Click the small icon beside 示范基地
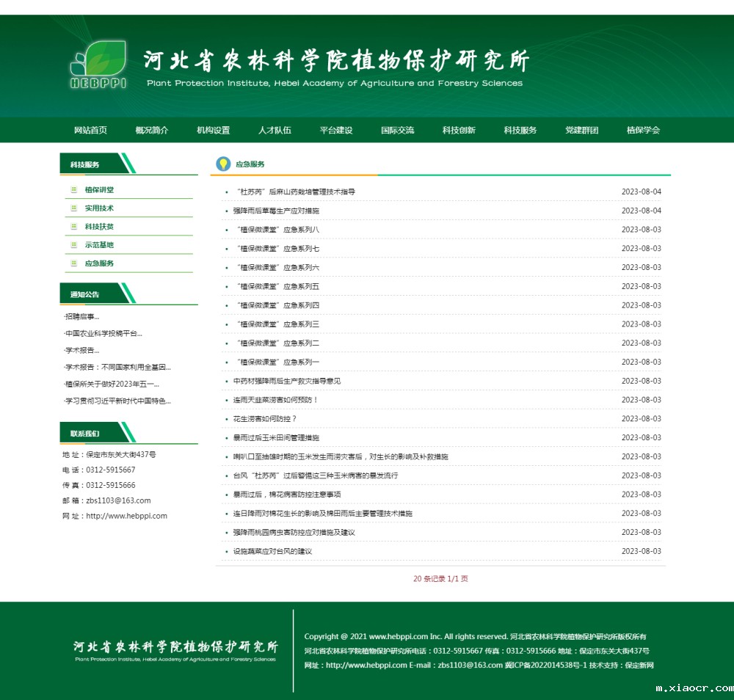734x700 pixels. click(73, 245)
